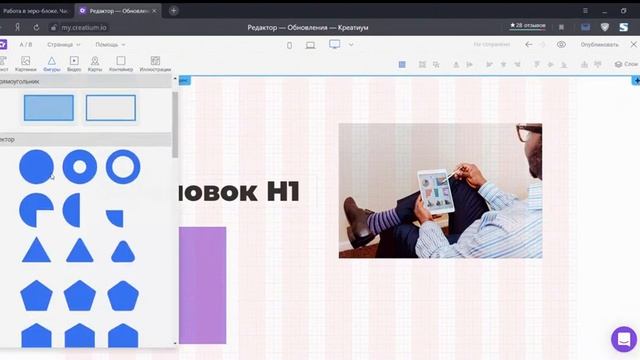Image resolution: width=640 pixels, height=360 pixels.
Task: Open the Страница dropdown menu
Action: tap(64, 44)
